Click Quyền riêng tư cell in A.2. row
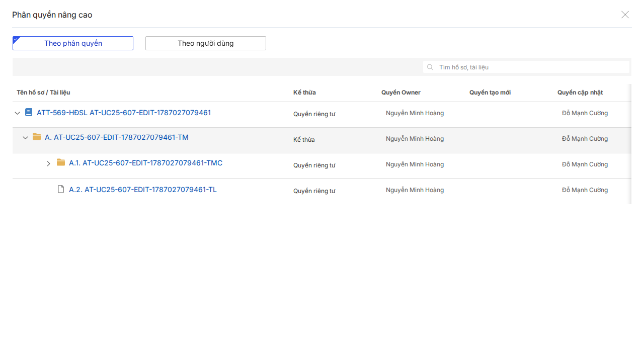 click(x=314, y=191)
